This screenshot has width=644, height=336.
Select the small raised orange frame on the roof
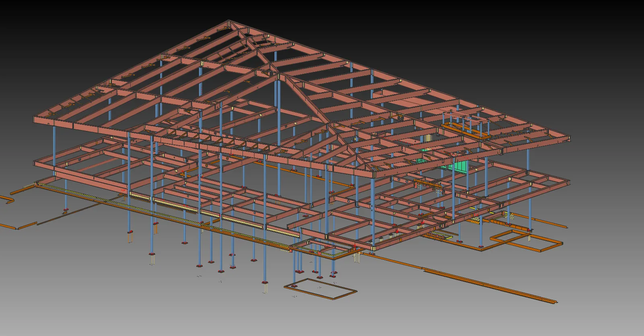[466, 131]
